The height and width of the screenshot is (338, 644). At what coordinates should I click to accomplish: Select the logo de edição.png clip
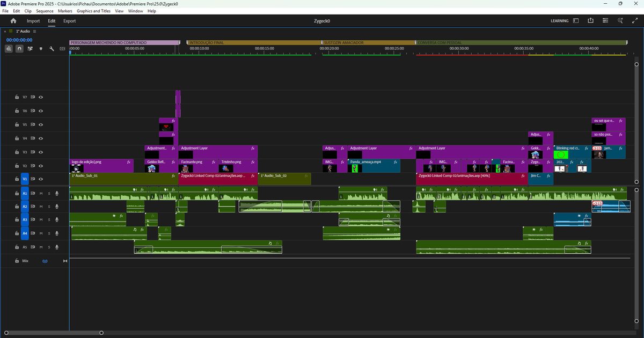(101, 165)
